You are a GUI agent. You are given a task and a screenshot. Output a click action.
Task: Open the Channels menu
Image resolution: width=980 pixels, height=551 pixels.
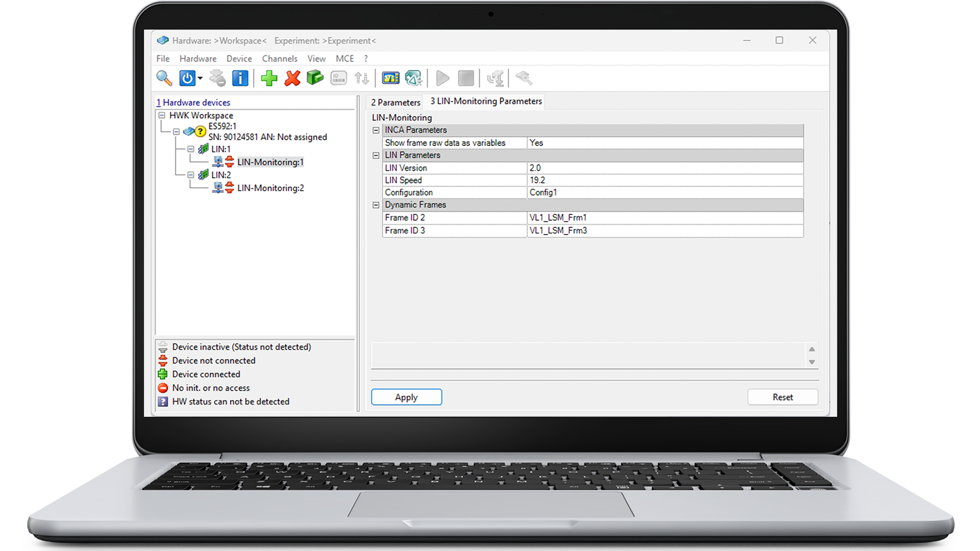pos(279,59)
